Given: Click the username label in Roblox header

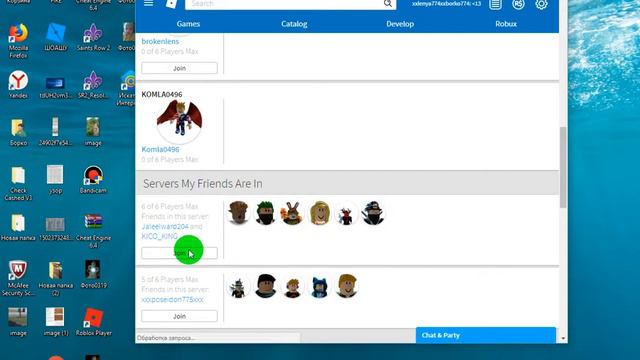Looking at the screenshot, I should (446, 4).
